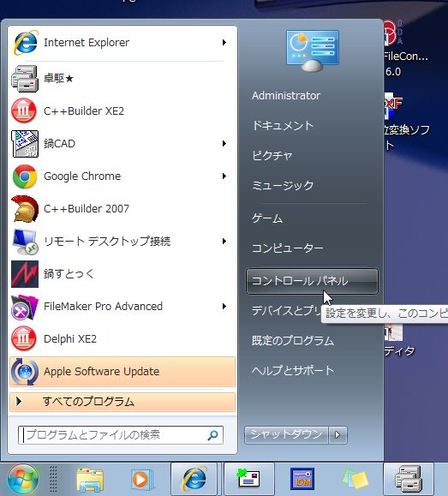The height and width of the screenshot is (496, 448).
Task: Open ゲーム folder
Action: tap(267, 218)
